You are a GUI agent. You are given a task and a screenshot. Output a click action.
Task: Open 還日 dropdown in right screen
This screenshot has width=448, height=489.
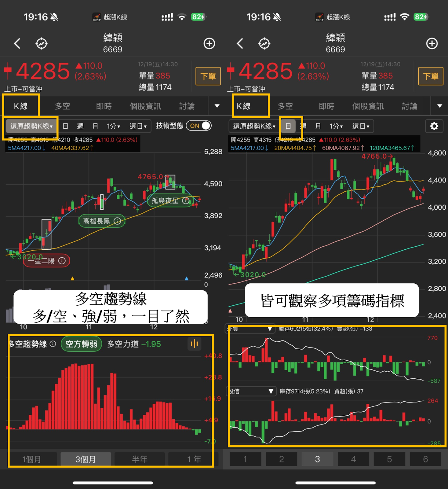click(361, 126)
